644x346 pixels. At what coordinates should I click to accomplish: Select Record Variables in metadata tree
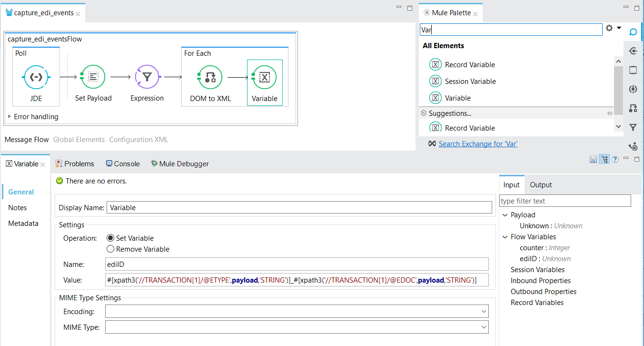point(537,303)
